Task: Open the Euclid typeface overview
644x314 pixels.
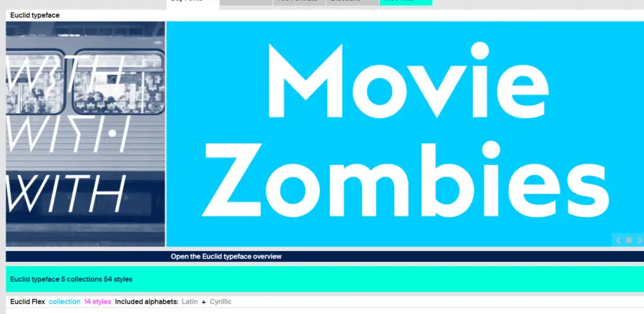Action: pos(226,257)
